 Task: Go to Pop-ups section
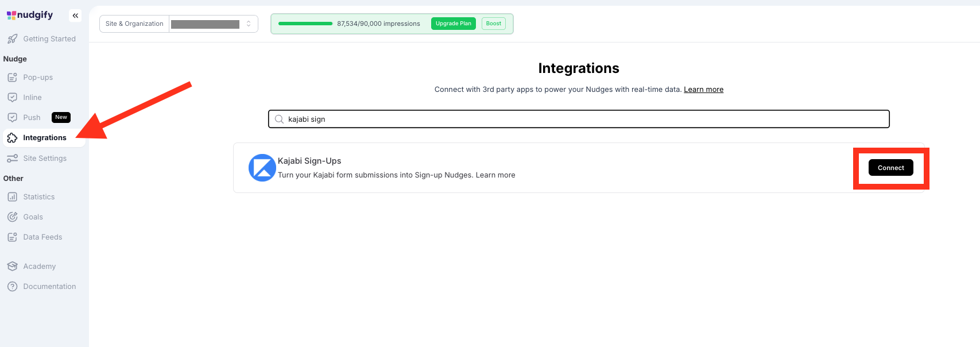coord(38,78)
